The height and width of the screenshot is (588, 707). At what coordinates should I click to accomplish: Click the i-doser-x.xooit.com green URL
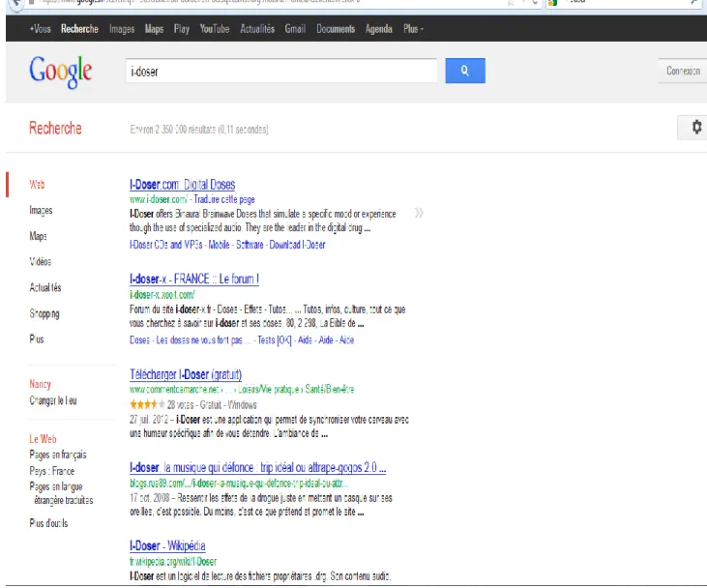click(x=162, y=295)
